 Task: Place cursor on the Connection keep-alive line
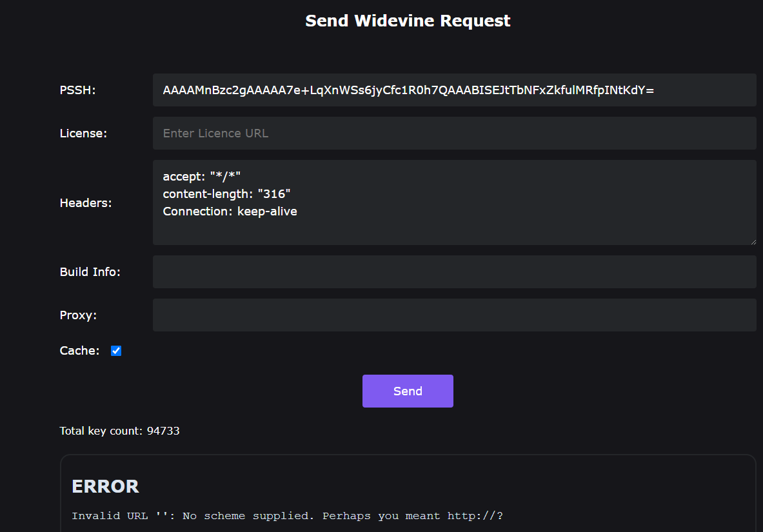coord(230,212)
